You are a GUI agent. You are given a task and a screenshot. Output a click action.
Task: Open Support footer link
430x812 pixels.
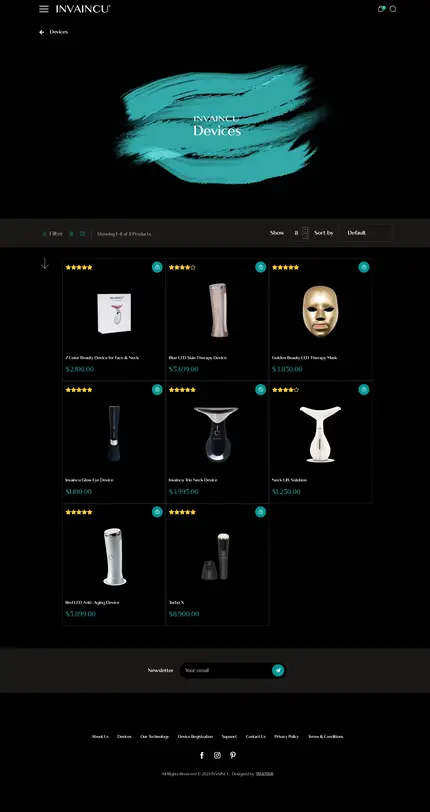(229, 736)
